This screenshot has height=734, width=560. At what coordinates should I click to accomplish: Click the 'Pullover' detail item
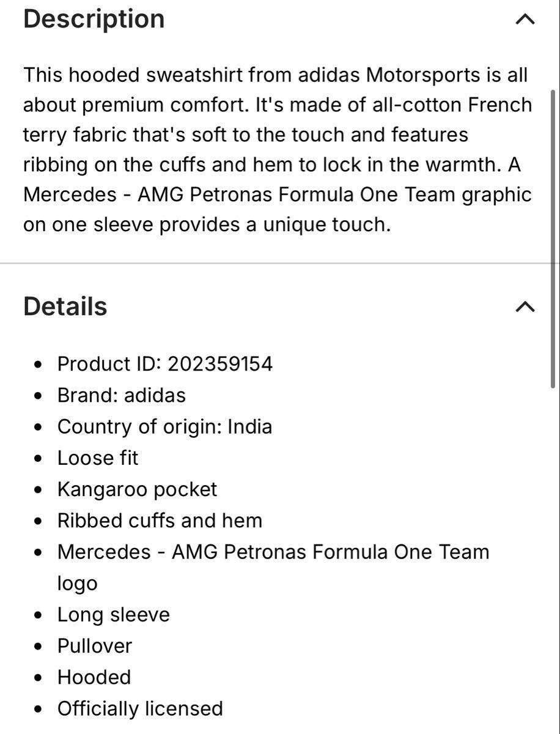point(95,646)
